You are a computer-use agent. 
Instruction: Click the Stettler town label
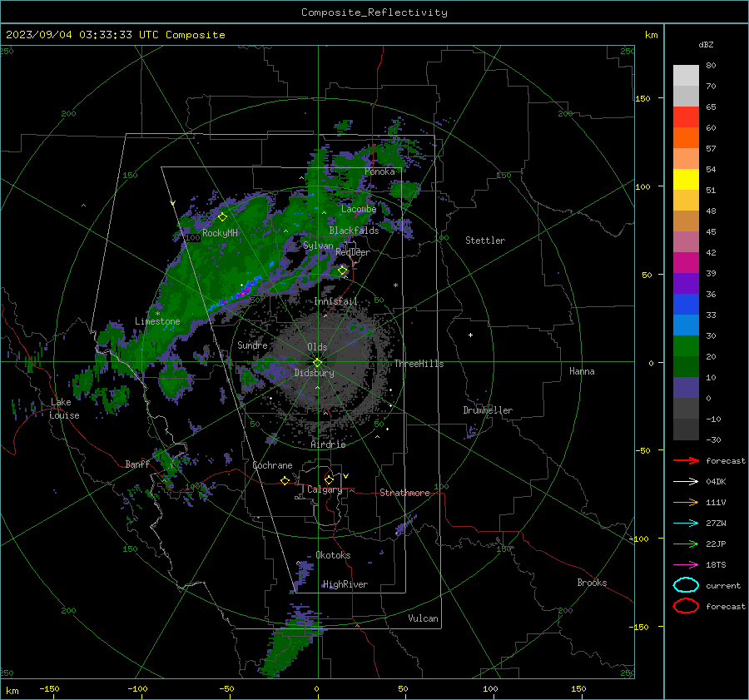(485, 241)
